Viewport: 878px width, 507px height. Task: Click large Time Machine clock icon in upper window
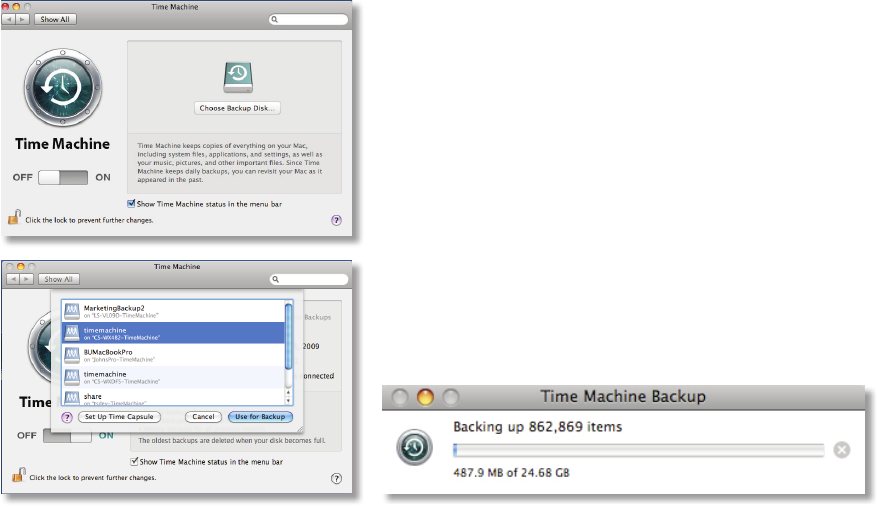coord(63,87)
